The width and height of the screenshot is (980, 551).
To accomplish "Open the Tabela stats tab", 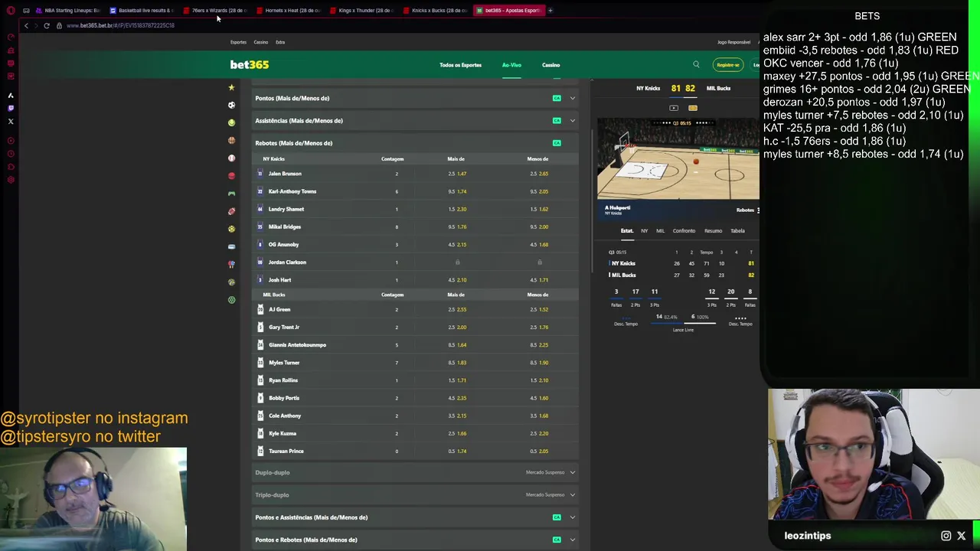I will [737, 230].
